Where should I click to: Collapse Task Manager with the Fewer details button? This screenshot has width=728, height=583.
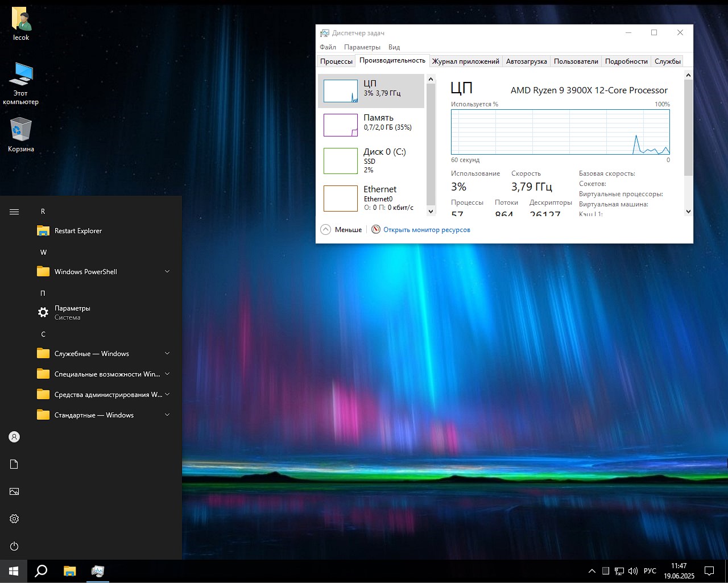pos(341,230)
